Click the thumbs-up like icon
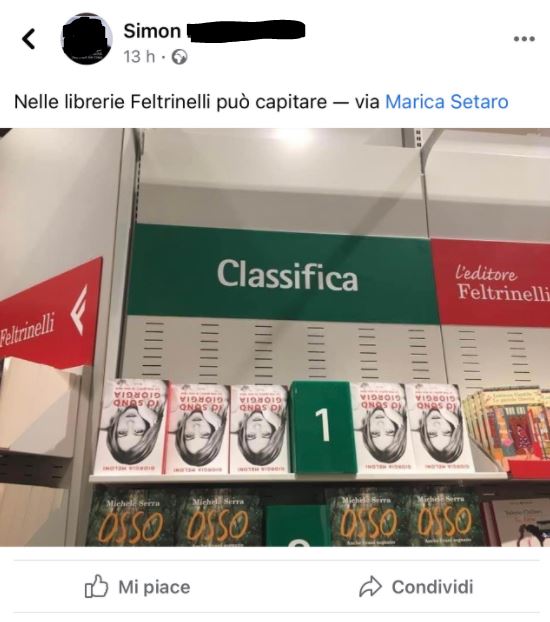 [96, 586]
